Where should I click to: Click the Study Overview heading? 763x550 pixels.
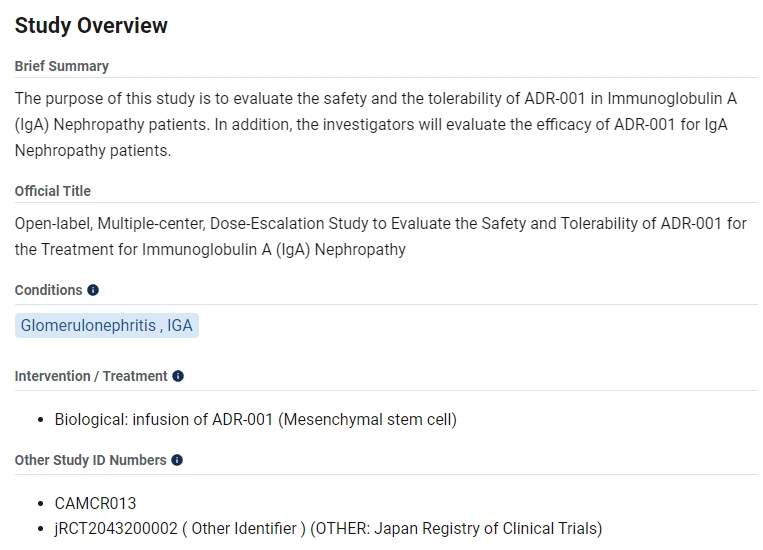[x=91, y=26]
